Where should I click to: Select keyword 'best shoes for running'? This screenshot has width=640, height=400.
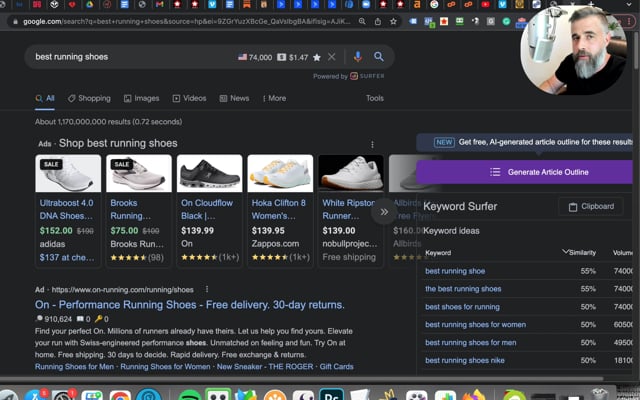coord(462,307)
